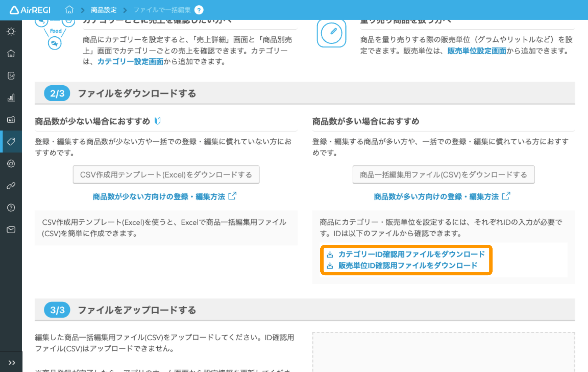Open the sidebar home icon
Image resolution: width=588 pixels, height=372 pixels.
click(x=11, y=53)
